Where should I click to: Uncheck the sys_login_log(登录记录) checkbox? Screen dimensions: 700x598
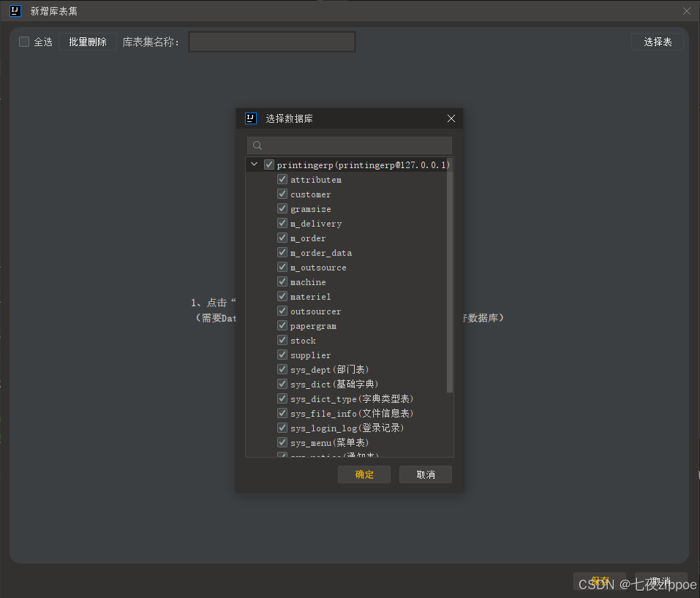click(282, 428)
